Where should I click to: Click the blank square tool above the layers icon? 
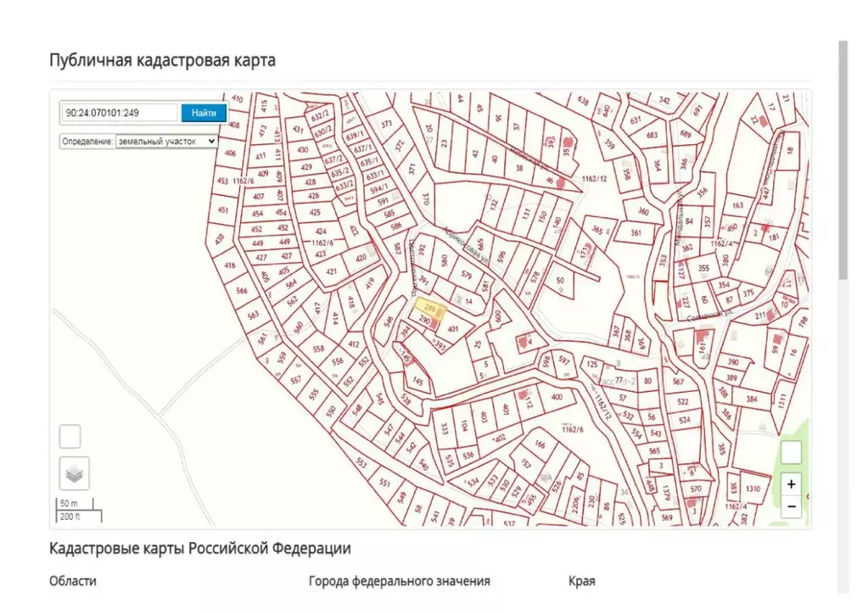point(69,436)
